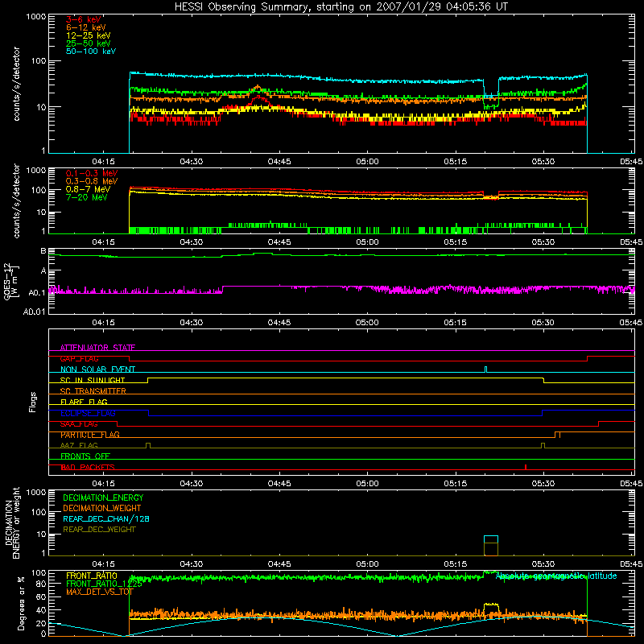Click the B tick label on GOES axis
Screen dimensions: 644x644
(x=43, y=251)
